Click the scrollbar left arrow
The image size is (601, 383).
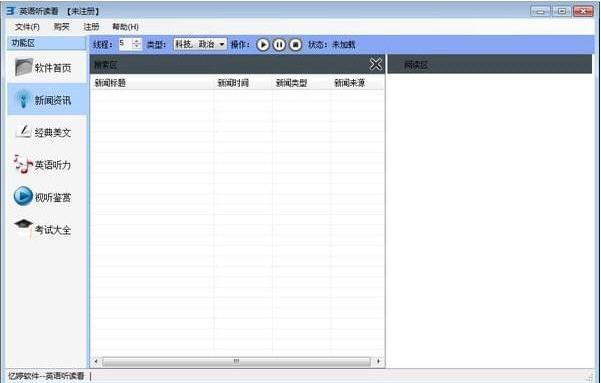coord(96,362)
